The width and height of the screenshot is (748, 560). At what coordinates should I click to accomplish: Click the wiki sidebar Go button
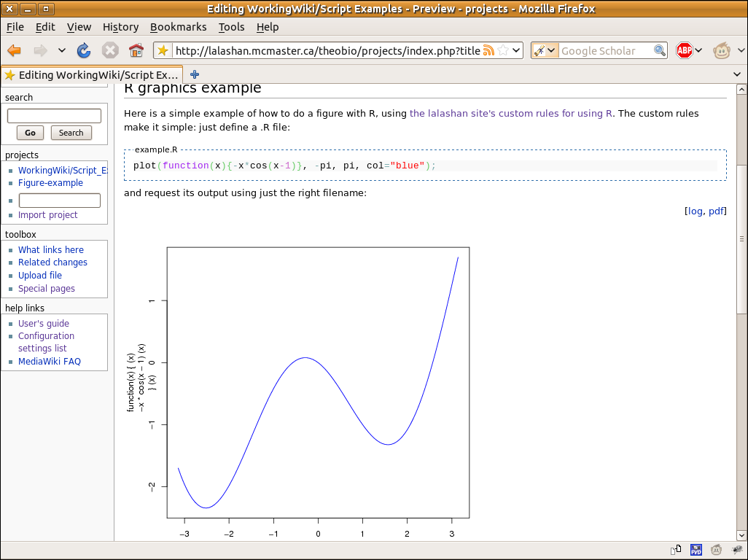30,133
